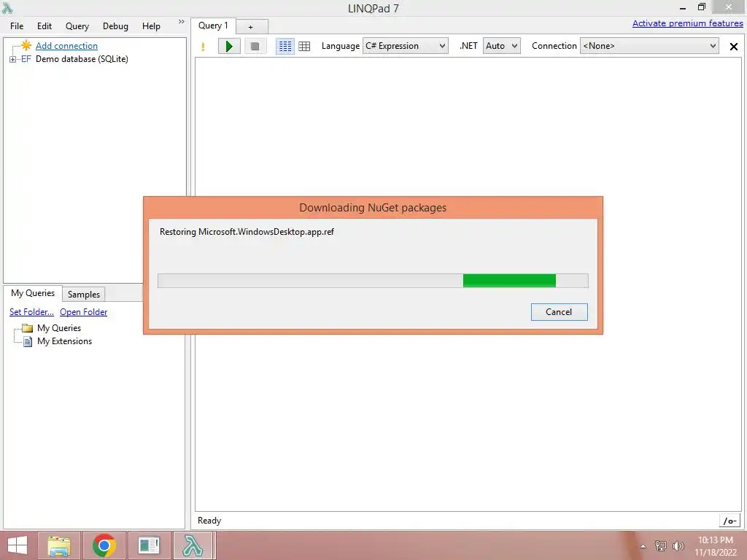747x560 pixels.
Task: Click the Ready status text
Action: (209, 521)
